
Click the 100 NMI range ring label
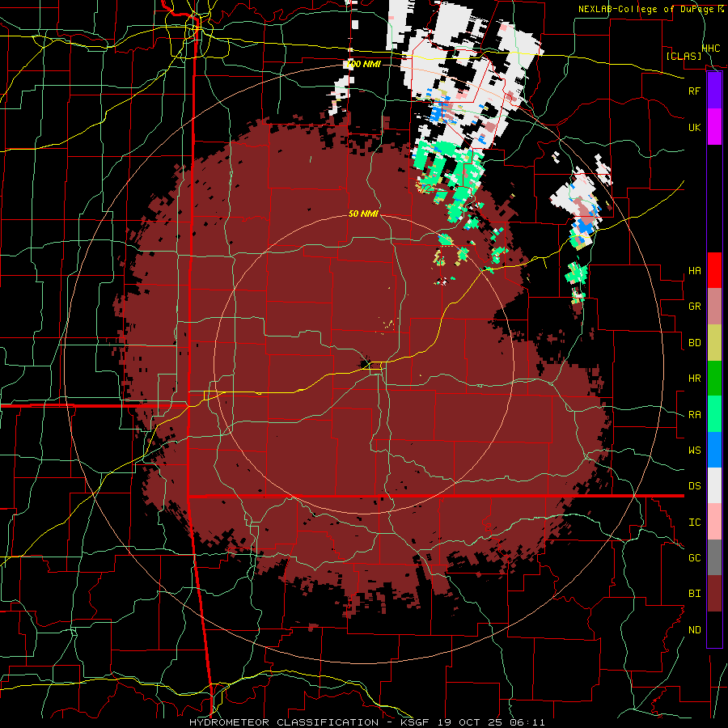(x=363, y=64)
